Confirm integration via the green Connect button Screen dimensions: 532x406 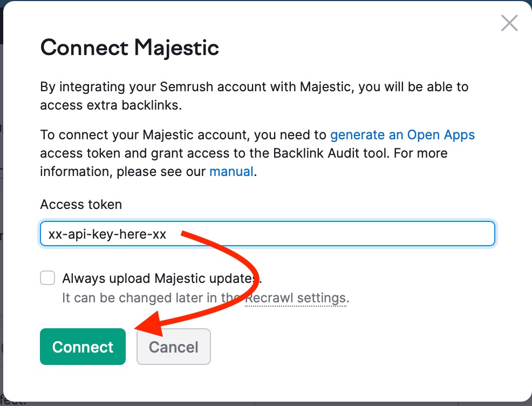point(83,347)
